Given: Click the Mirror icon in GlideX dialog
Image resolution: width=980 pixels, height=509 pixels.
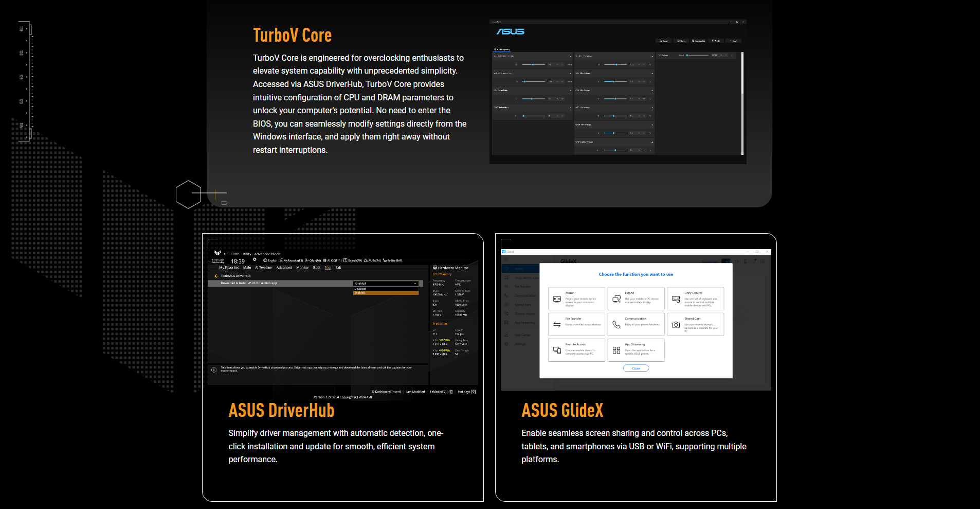Looking at the screenshot, I should click(557, 299).
